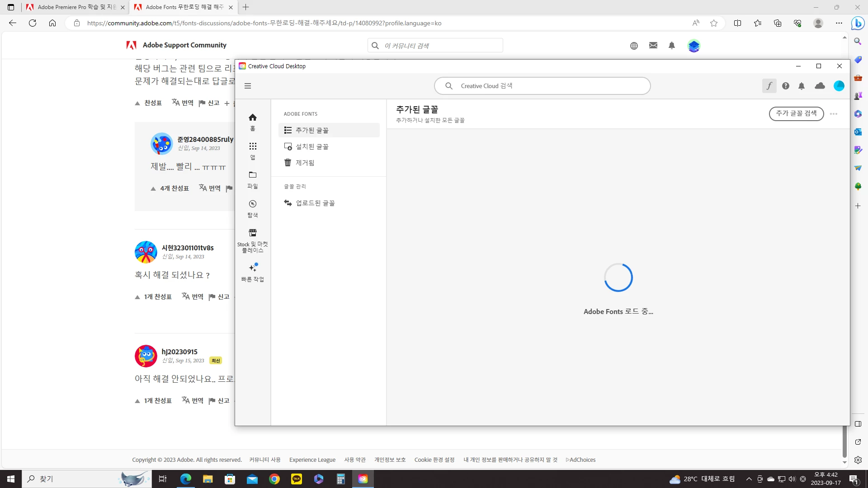Click the Adobe Fonts 'f' icon
The height and width of the screenshot is (488, 868).
[769, 86]
